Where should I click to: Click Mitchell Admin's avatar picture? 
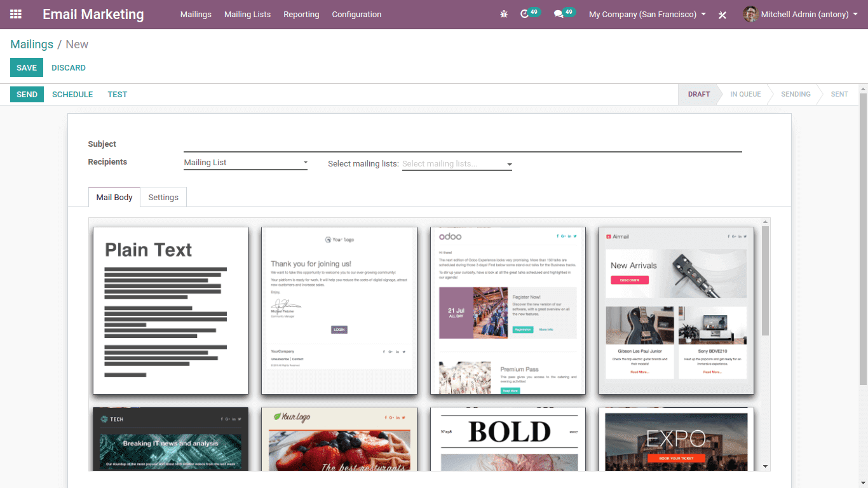pos(750,14)
